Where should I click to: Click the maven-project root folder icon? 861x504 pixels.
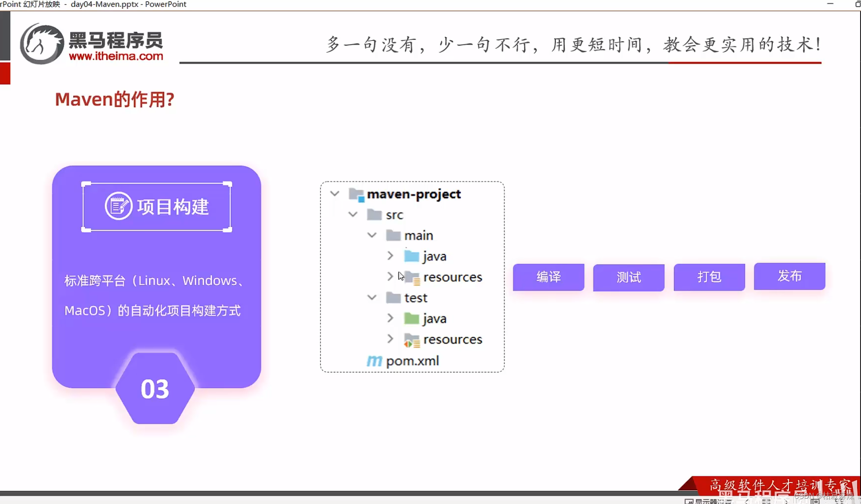click(x=356, y=194)
